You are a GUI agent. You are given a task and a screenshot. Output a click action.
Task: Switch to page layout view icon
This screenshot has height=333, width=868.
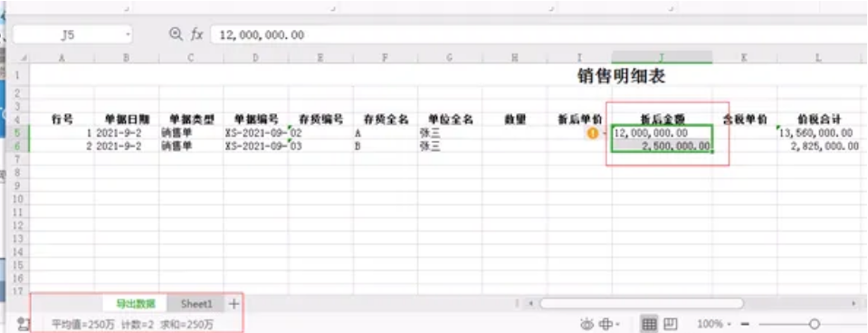pyautogui.click(x=671, y=324)
